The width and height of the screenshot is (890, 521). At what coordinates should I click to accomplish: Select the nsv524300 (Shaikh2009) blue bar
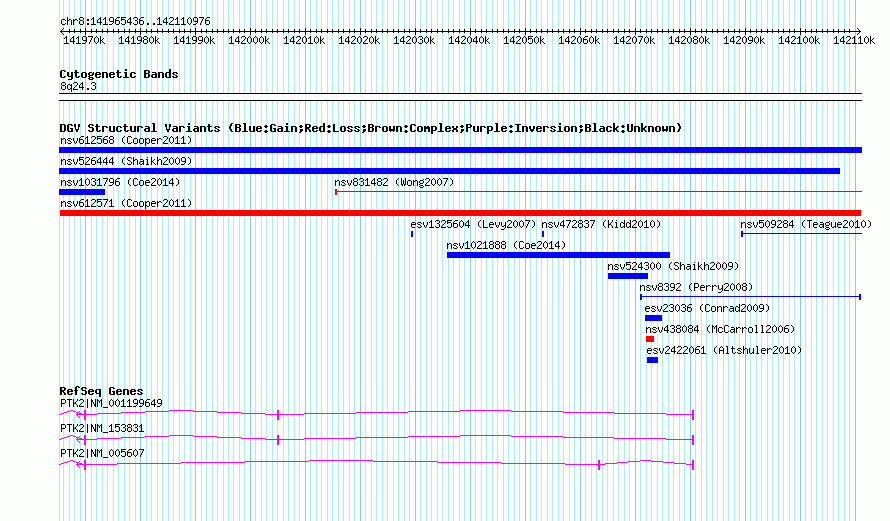[628, 276]
